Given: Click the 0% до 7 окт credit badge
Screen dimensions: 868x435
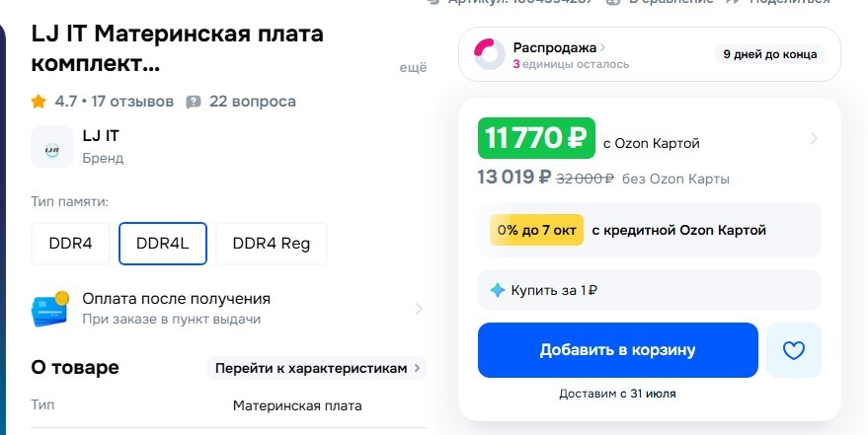Looking at the screenshot, I should (x=536, y=230).
